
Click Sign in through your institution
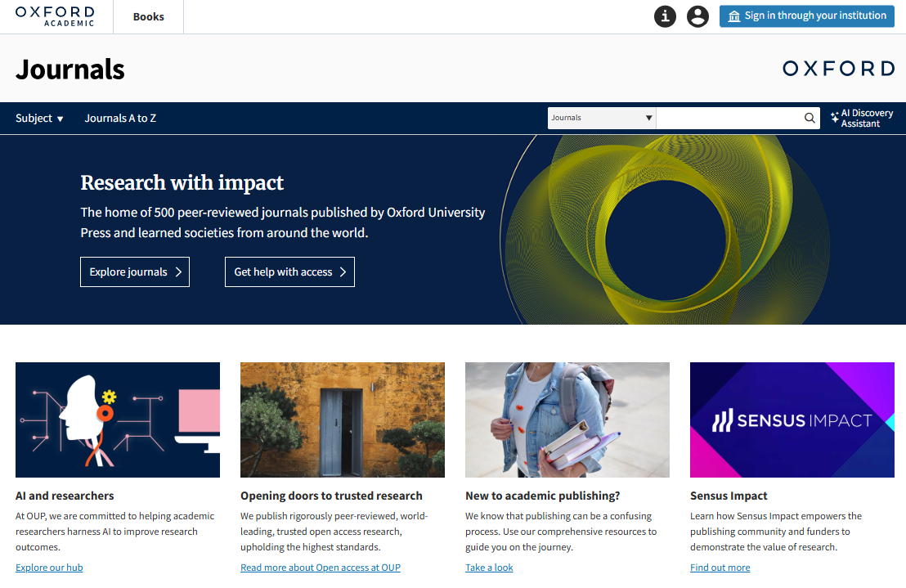(x=806, y=16)
